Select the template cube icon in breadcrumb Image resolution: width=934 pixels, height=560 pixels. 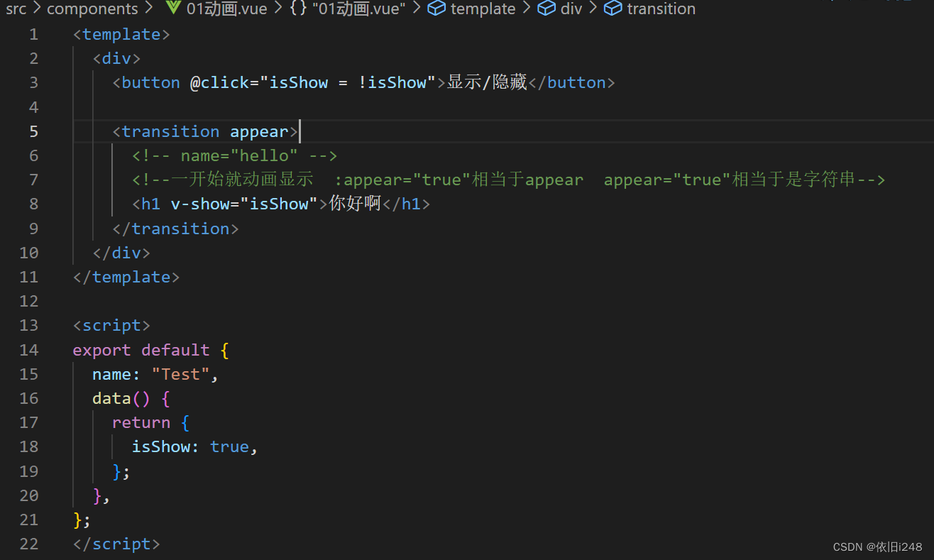[x=436, y=9]
